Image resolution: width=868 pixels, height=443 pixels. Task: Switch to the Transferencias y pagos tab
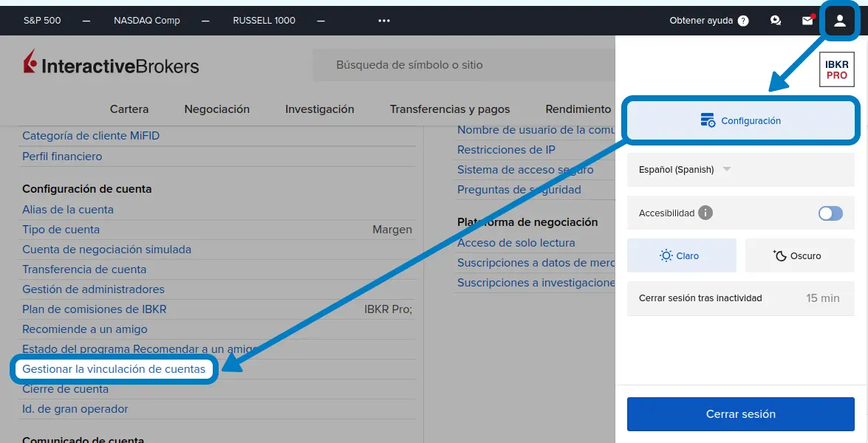click(x=450, y=109)
